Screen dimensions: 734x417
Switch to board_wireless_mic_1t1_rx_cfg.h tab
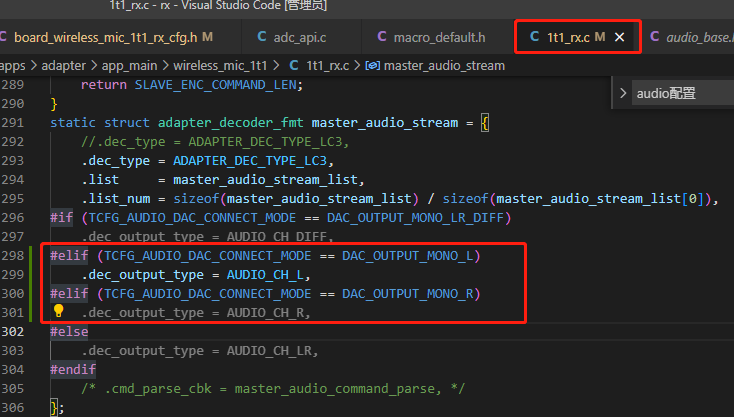click(106, 37)
